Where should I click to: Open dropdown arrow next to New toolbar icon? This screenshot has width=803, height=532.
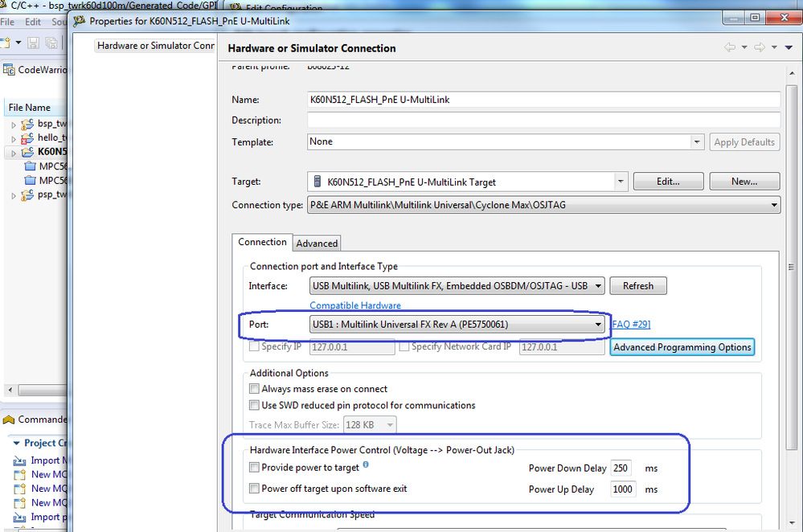tap(18, 43)
